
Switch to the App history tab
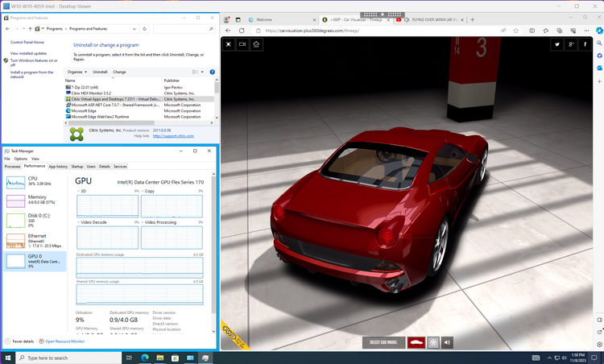point(58,167)
